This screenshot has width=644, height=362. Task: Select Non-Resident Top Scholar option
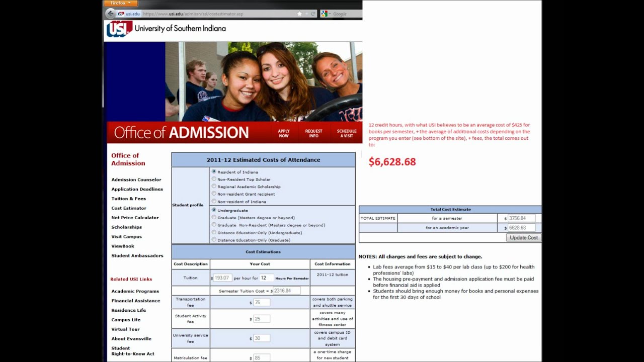pyautogui.click(x=214, y=179)
